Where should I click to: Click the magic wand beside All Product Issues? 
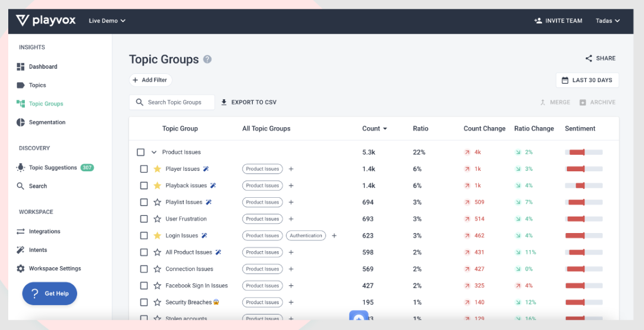click(219, 252)
